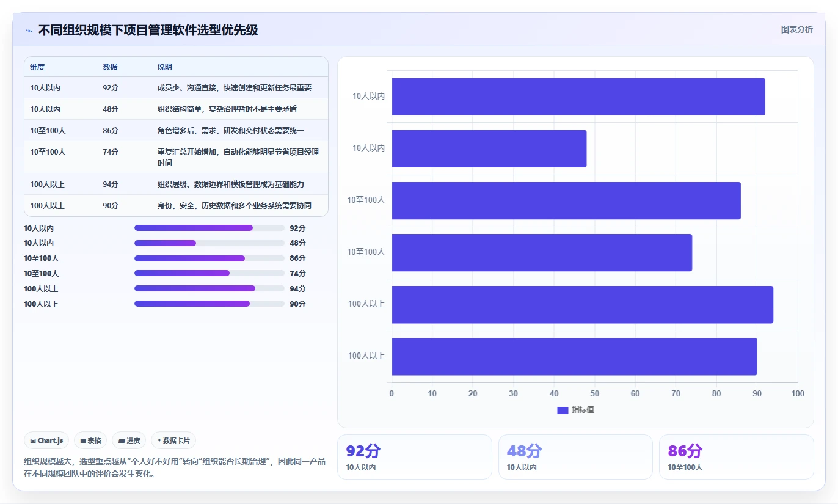Open the 92分 data card
Screen dimensions: 838x504
(415, 457)
